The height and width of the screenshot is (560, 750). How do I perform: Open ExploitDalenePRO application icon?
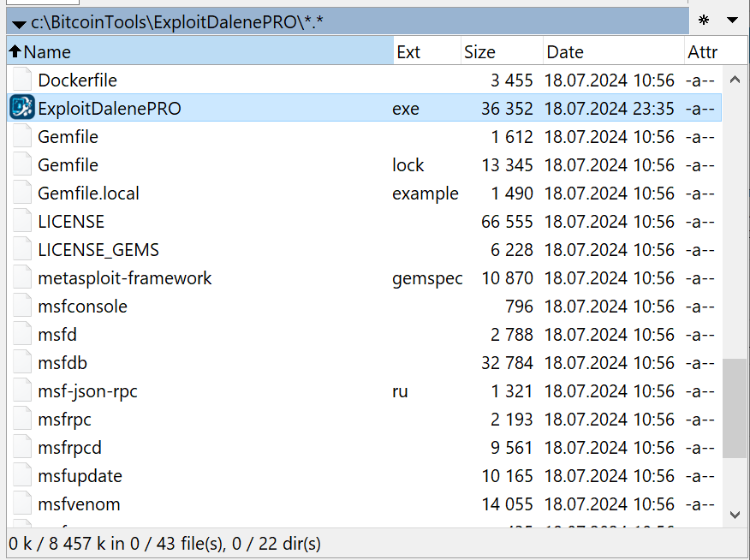coord(22,107)
